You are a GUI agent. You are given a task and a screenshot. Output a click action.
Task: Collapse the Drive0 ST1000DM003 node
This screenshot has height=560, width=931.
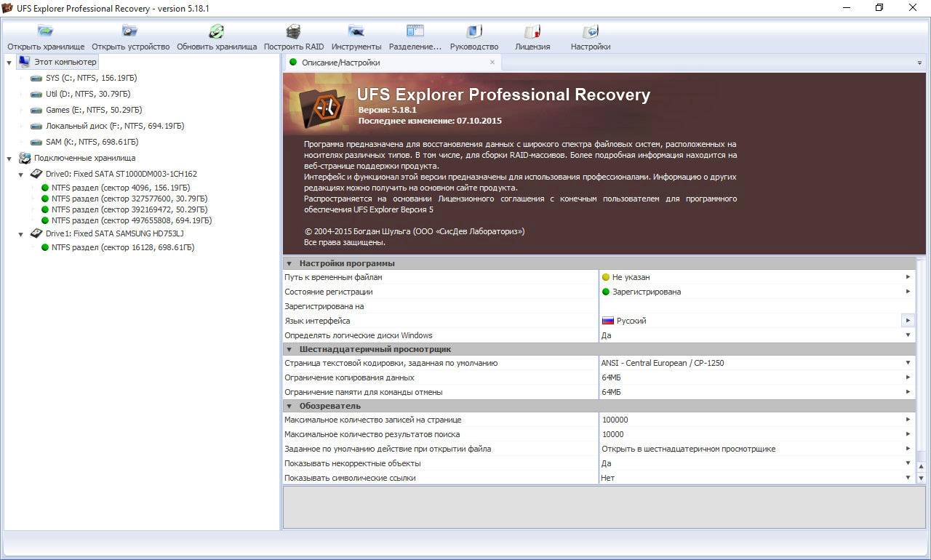(x=21, y=175)
